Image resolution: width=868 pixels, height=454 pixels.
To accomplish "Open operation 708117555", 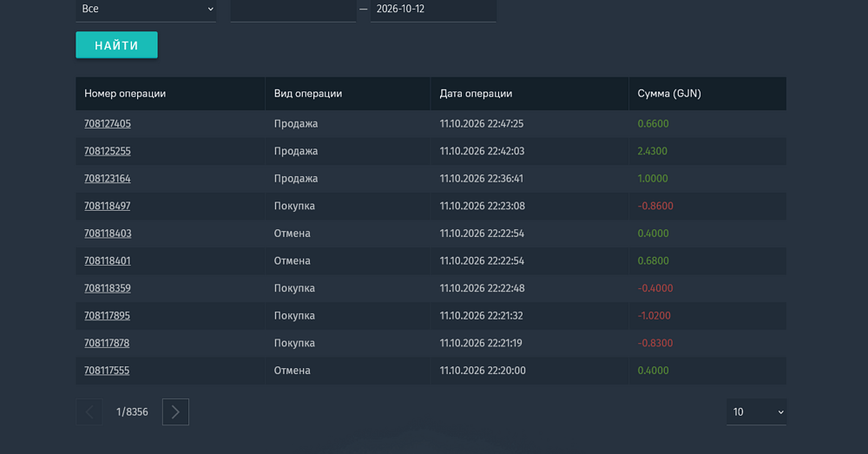I will tap(107, 371).
